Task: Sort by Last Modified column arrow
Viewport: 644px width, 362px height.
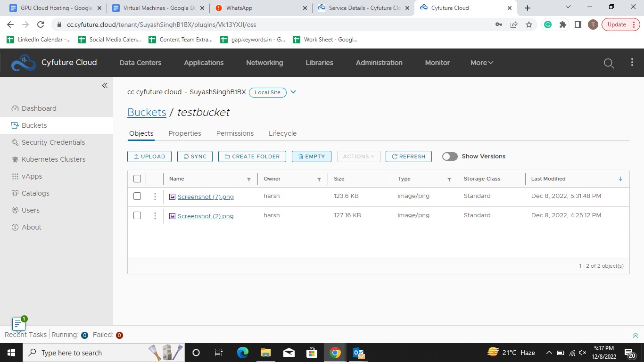Action: 620,179
